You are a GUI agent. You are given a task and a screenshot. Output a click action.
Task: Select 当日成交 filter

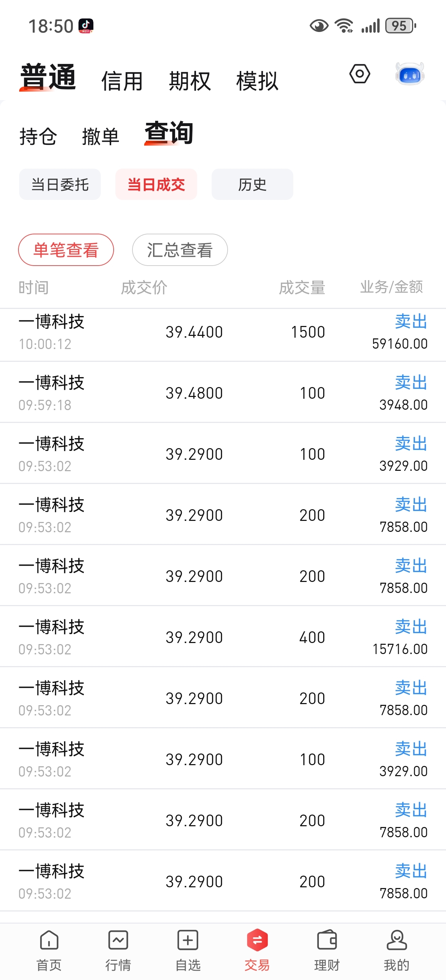click(156, 185)
